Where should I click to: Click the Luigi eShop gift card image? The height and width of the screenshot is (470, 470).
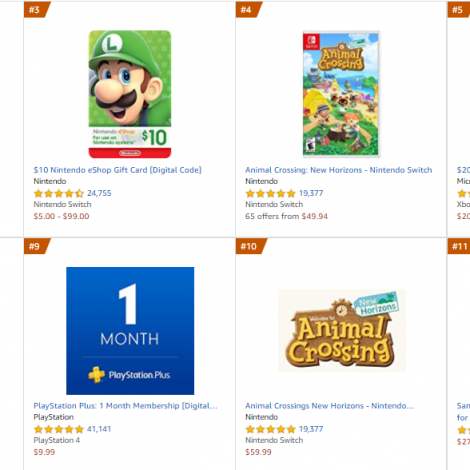point(130,94)
